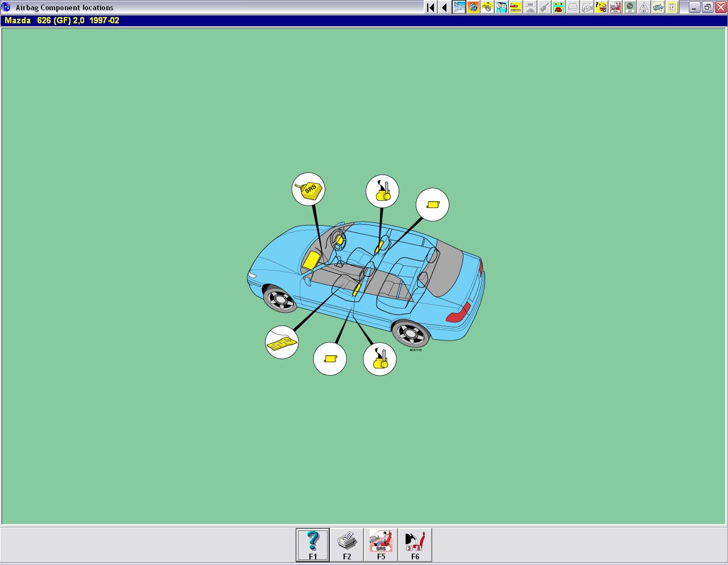
Task: Open the red SRS seat icon in the top toolbar
Action: tap(615, 7)
